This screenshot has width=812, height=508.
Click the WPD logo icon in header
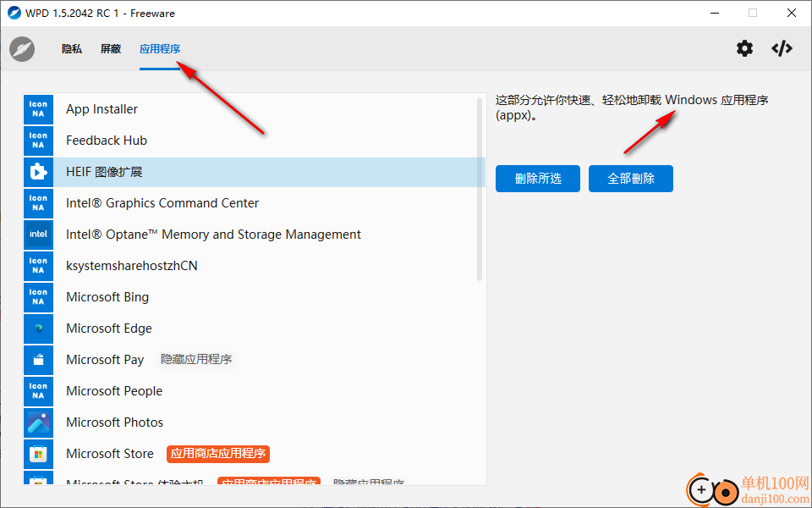click(x=22, y=49)
